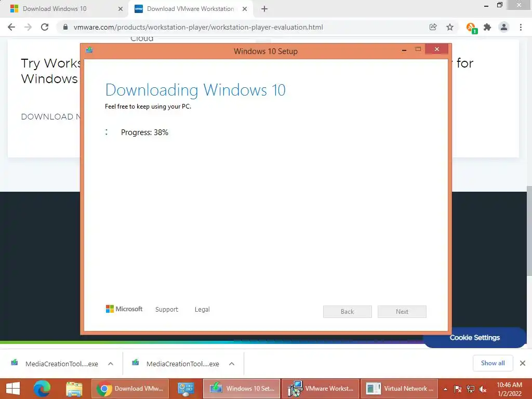
Task: Open the Control Panel taskbar icon
Action: [x=186, y=389]
